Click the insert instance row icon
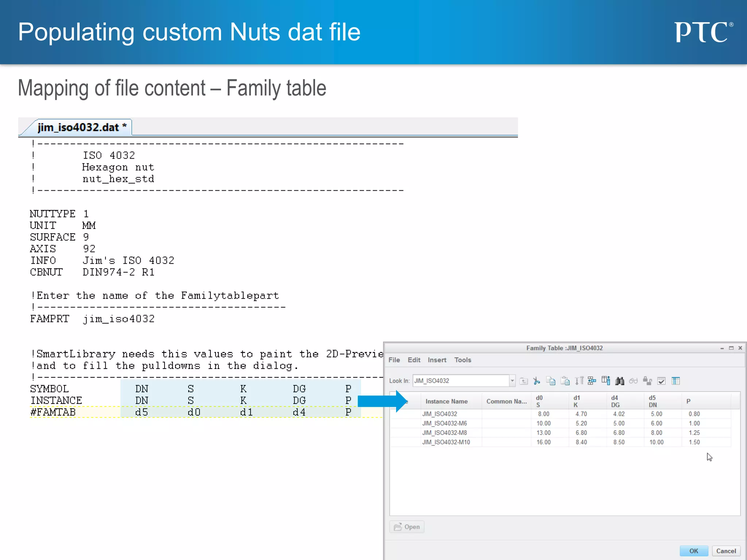747x560 pixels. (x=592, y=381)
